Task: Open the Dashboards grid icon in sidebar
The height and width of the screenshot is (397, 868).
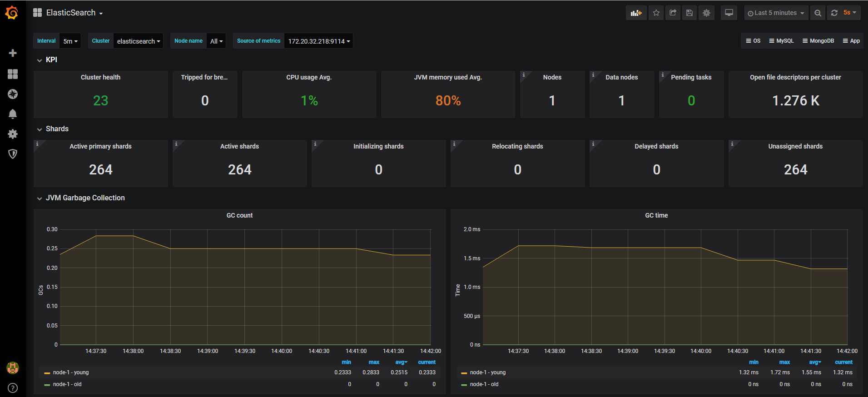Action: tap(13, 74)
